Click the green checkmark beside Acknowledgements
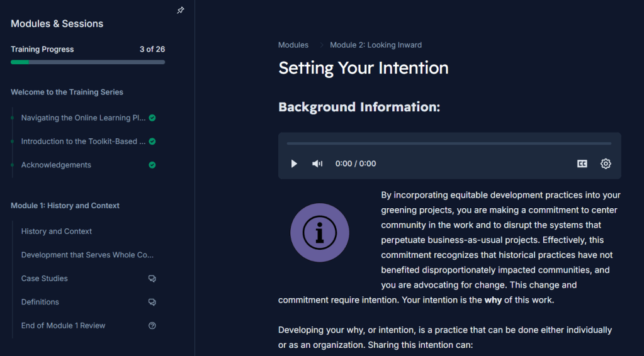 pyautogui.click(x=152, y=165)
